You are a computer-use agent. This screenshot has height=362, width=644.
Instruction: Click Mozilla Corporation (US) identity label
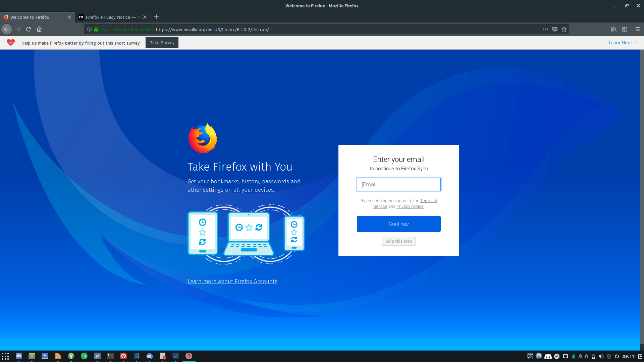(x=125, y=29)
